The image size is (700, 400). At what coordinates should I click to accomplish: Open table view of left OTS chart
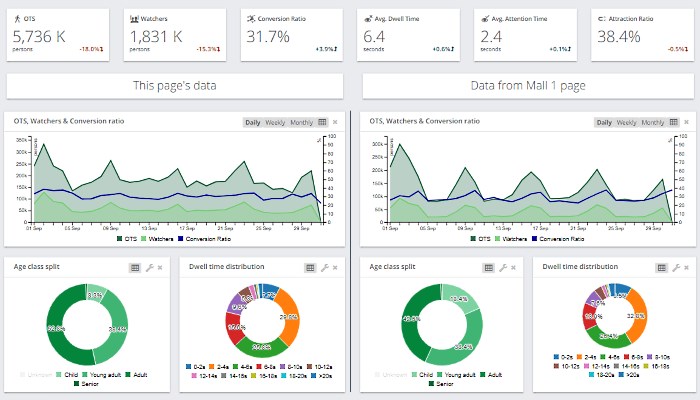(x=321, y=122)
